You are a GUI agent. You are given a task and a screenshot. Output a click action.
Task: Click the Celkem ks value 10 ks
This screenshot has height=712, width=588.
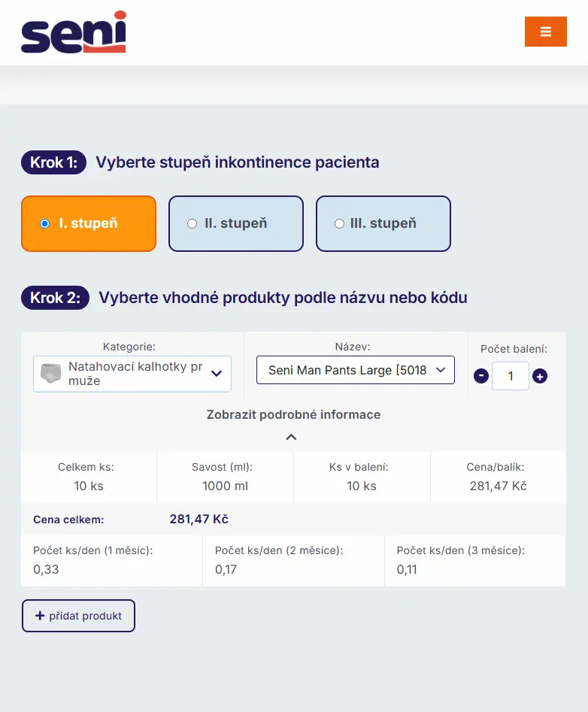(x=89, y=486)
